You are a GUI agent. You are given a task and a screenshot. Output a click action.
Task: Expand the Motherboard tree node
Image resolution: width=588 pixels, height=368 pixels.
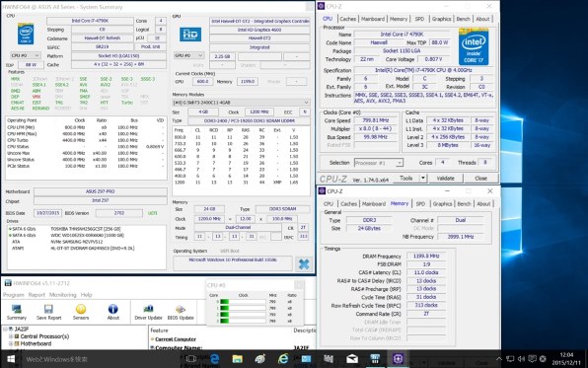point(11,343)
